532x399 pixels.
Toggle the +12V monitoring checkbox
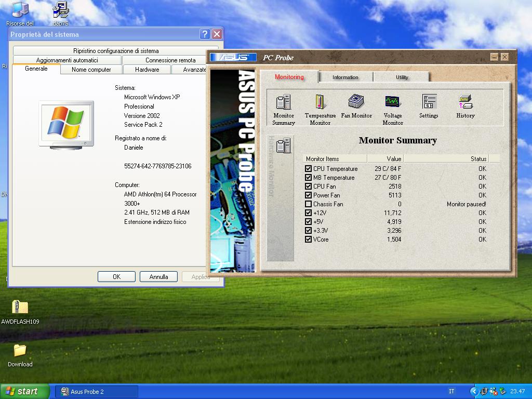308,212
